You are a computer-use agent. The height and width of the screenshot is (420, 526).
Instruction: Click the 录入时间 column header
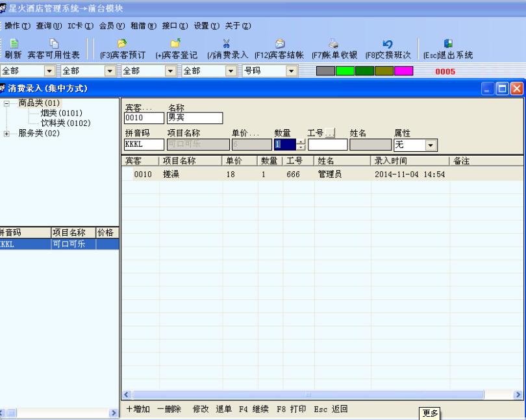[x=410, y=161]
